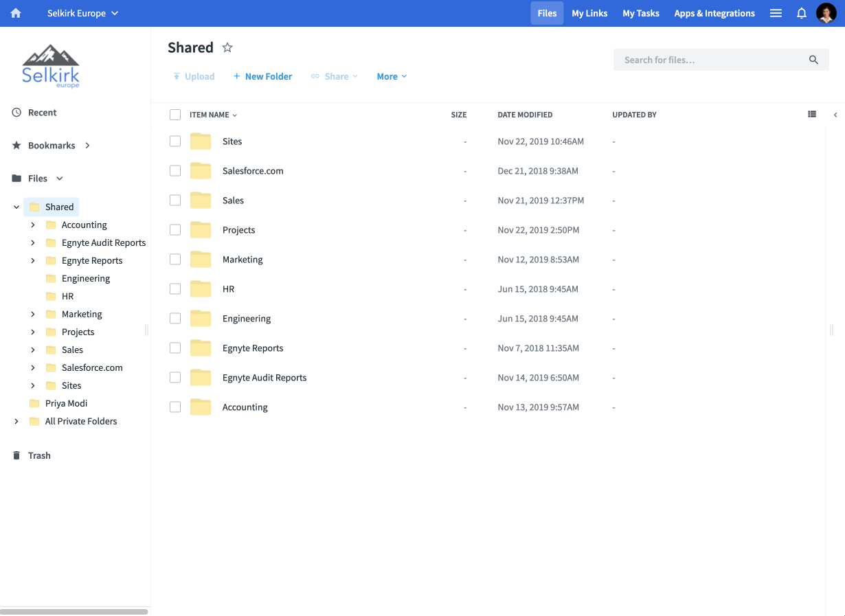845x616 pixels.
Task: Open the Projects folder name link
Action: tap(238, 230)
